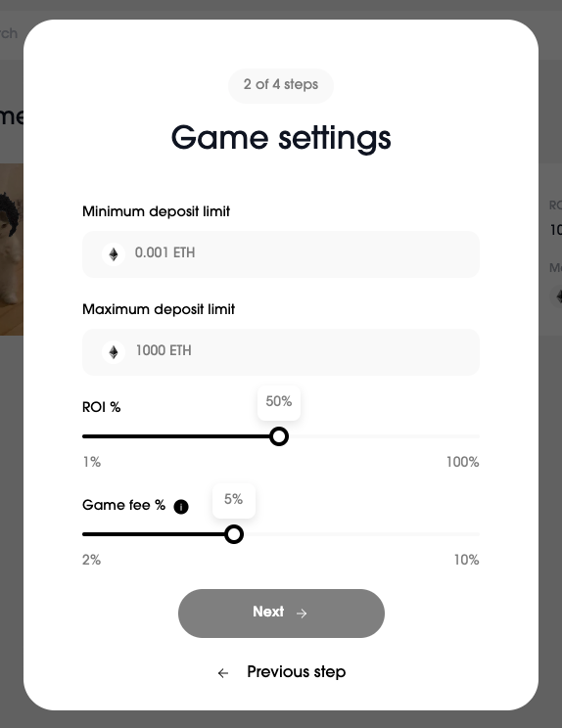Return via the Previous step link

click(x=281, y=672)
